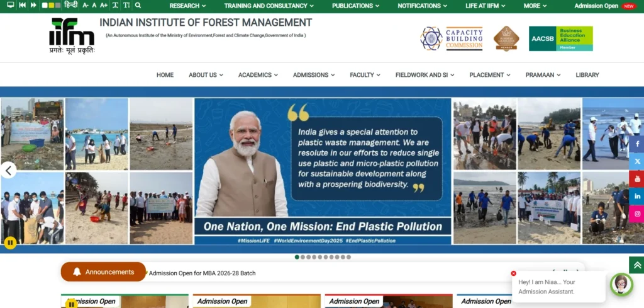Screen dimensions: 644x308
Task: Open IIFM LinkedIn page icon
Action: point(636,196)
